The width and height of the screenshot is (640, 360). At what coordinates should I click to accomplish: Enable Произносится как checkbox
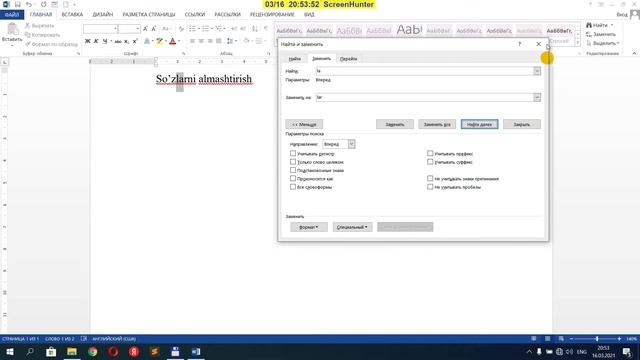(293, 178)
